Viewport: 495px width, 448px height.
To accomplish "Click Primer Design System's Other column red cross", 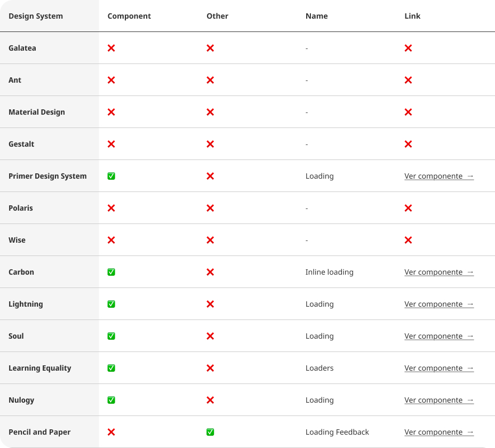I will click(210, 176).
